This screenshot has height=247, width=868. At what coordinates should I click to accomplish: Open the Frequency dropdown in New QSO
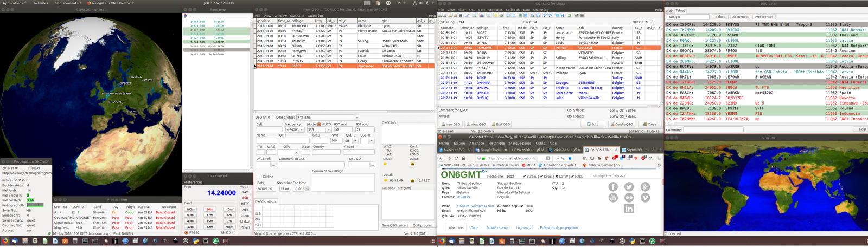pos(302,130)
